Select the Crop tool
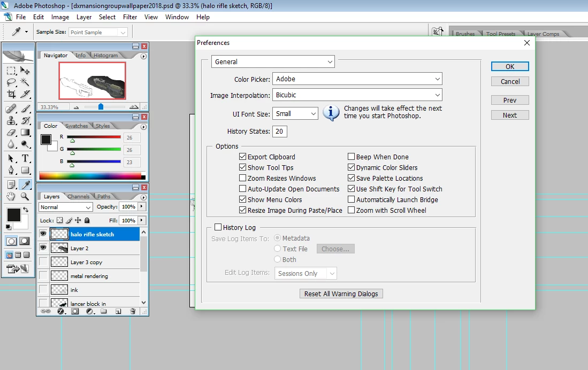The image size is (588, 370). tap(11, 94)
